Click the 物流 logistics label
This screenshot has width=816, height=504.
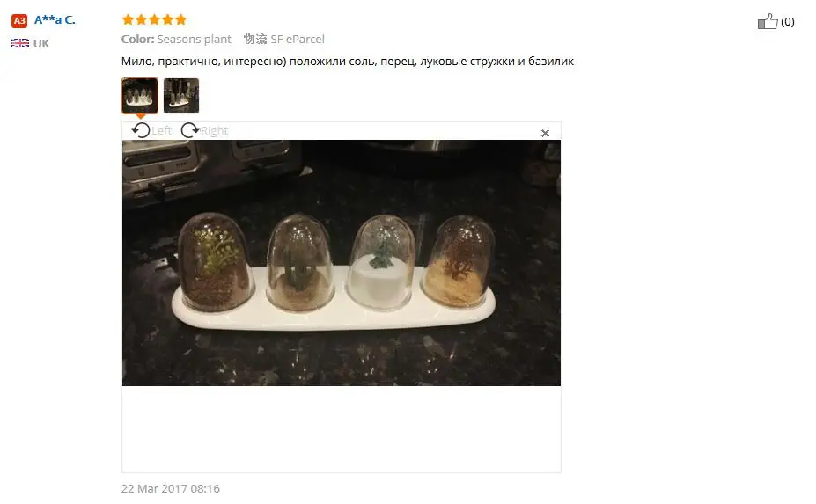click(255, 39)
